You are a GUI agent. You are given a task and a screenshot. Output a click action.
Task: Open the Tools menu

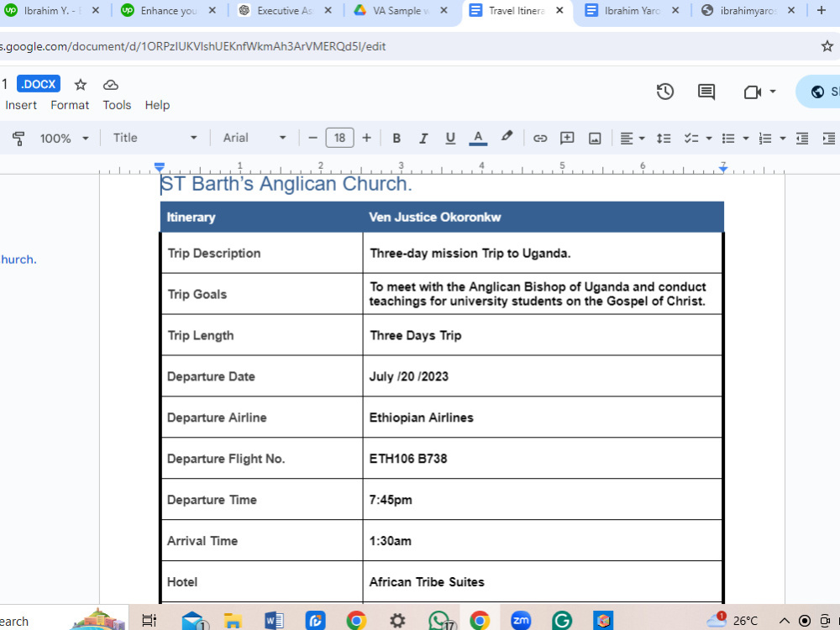pyautogui.click(x=117, y=105)
